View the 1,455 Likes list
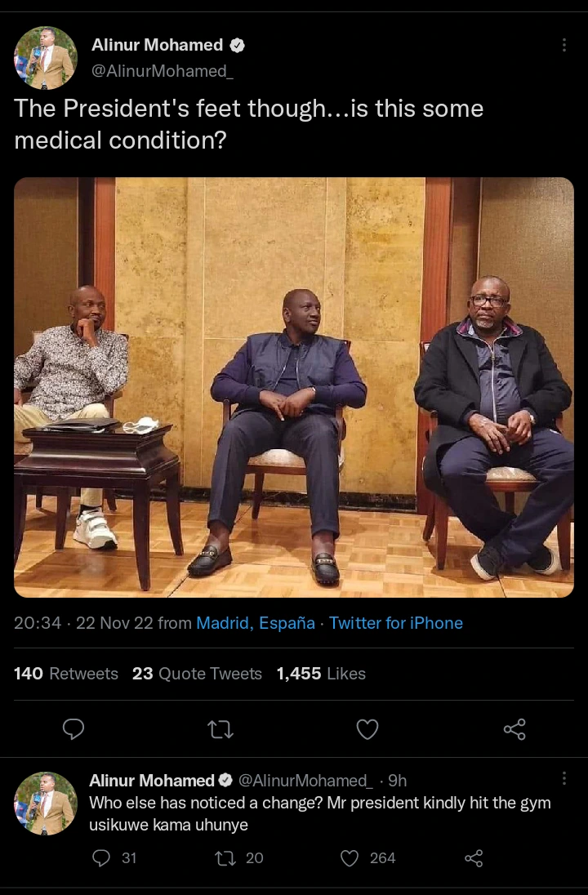This screenshot has width=588, height=895. click(321, 674)
